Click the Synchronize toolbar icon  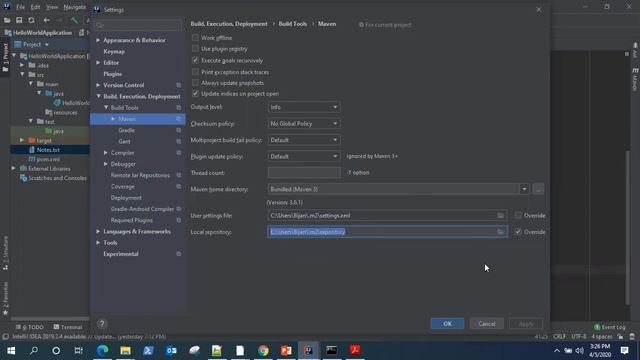[31, 20]
